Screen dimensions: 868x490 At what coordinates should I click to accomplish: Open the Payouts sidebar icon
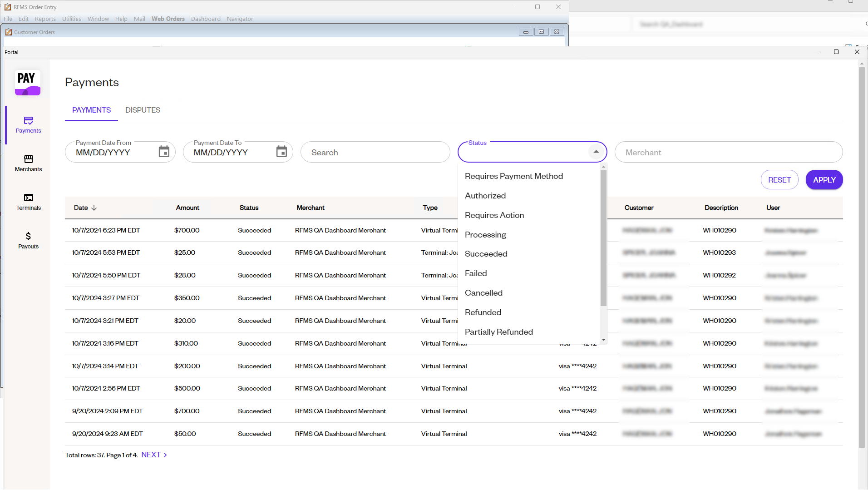pyautogui.click(x=28, y=240)
